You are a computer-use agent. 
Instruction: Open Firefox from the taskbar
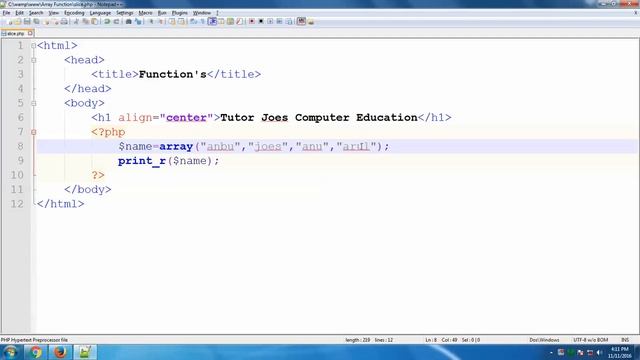pos(60,352)
